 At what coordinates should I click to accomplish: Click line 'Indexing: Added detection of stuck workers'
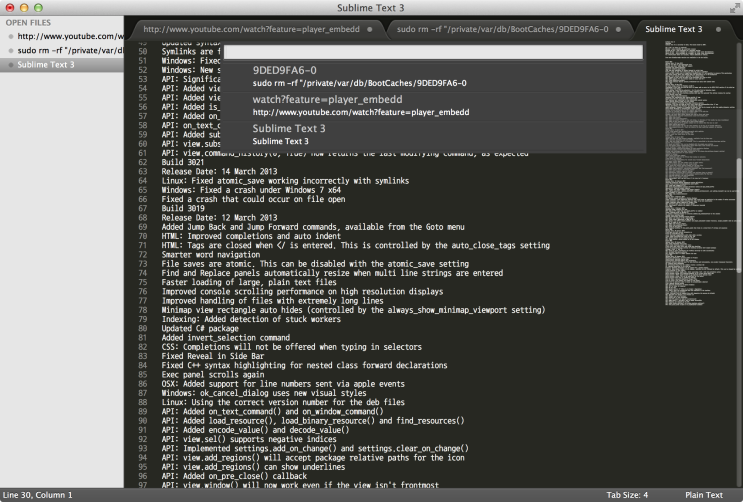click(x=251, y=319)
